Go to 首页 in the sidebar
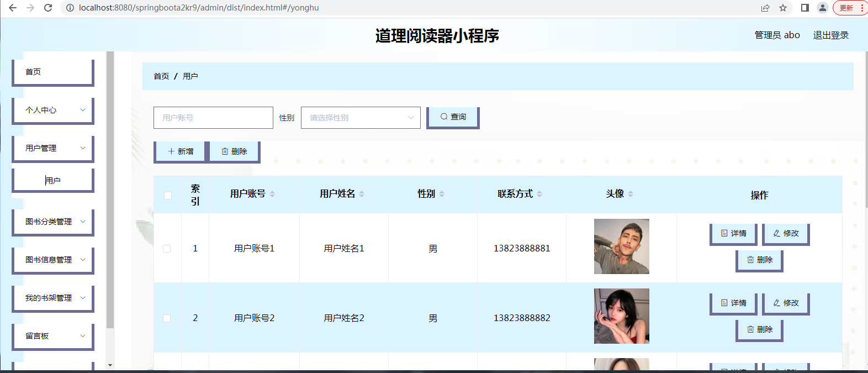868x373 pixels. [53, 72]
